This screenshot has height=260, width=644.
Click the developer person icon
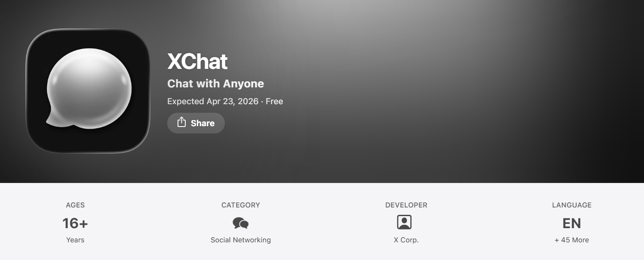tap(404, 222)
